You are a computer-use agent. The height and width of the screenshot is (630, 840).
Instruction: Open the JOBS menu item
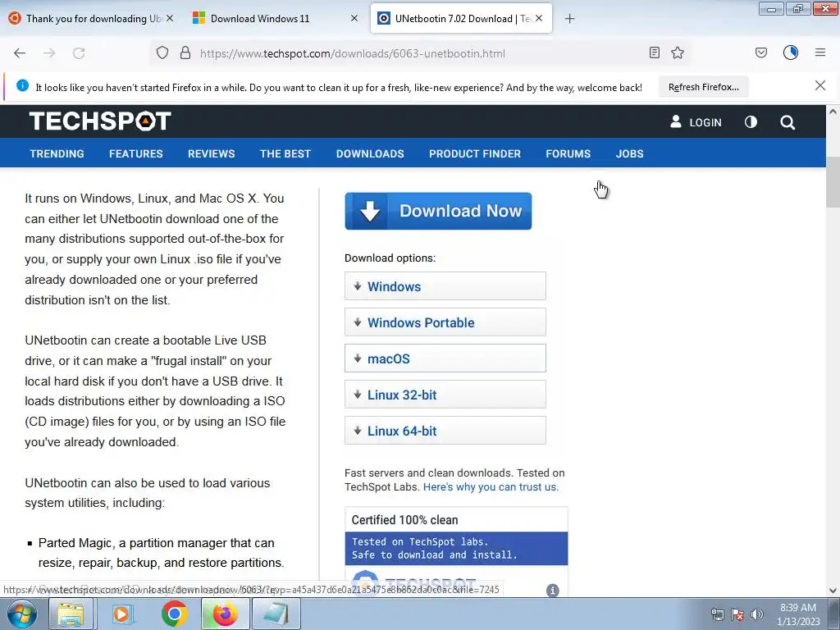point(629,153)
